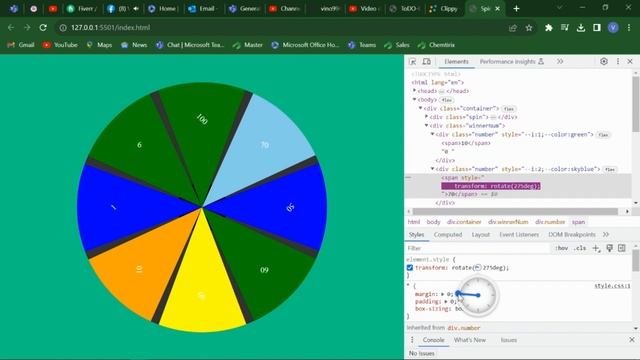640x360 pixels.
Task: Open the Chrome three-dot menu
Action: (x=629, y=27)
